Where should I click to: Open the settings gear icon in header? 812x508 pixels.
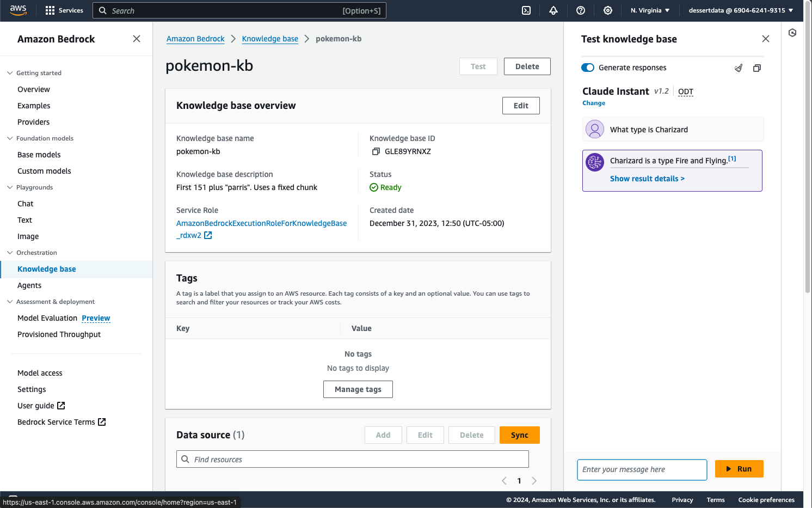[608, 10]
